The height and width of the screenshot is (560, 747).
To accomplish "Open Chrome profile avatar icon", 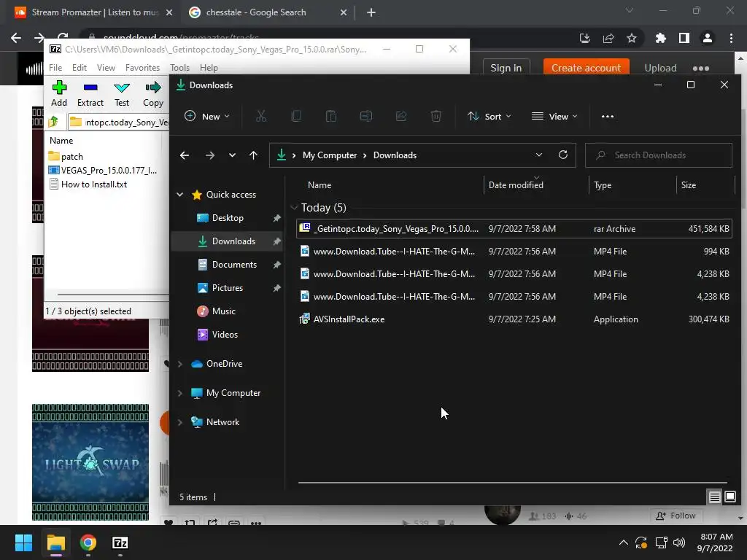I will tap(708, 38).
